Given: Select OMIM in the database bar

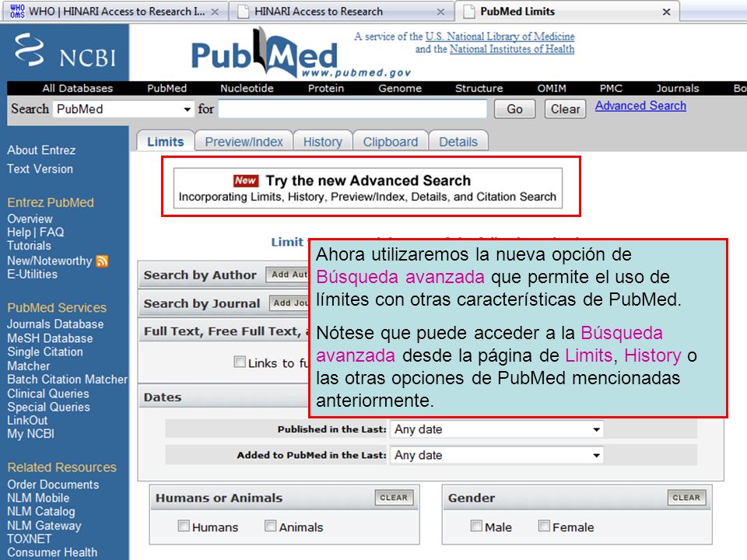Looking at the screenshot, I should pos(552,88).
